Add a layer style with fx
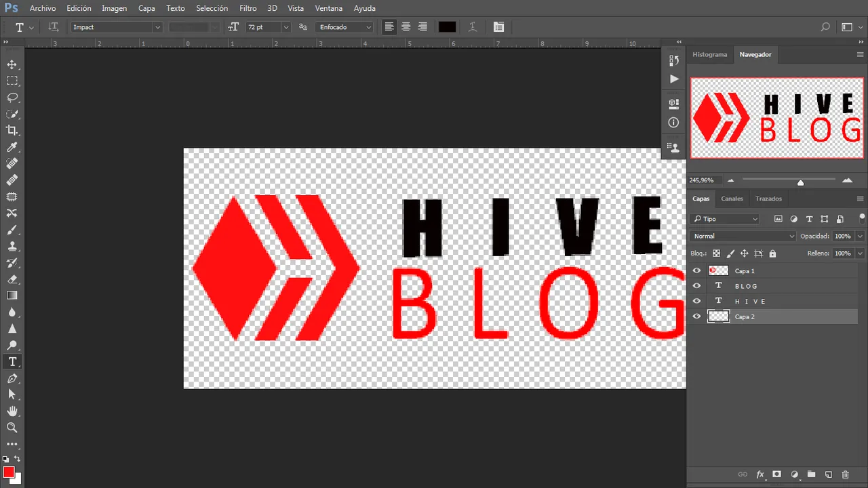Screen dimensions: 868x488 click(x=760, y=474)
